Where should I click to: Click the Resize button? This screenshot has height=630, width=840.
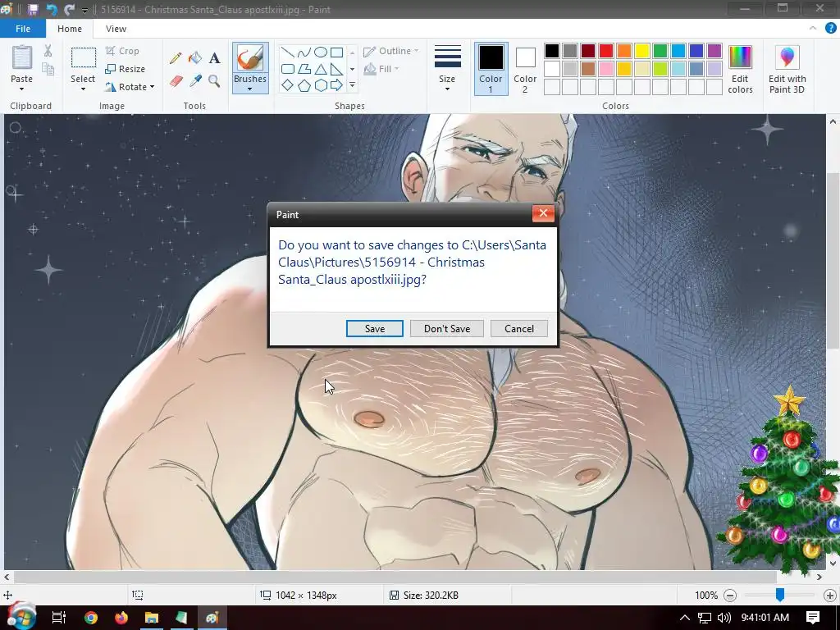(x=126, y=69)
